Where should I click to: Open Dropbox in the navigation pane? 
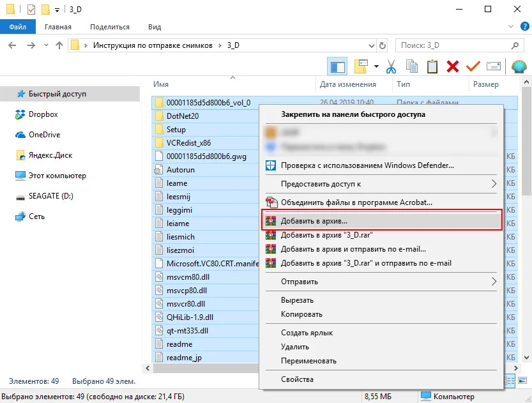(x=43, y=114)
